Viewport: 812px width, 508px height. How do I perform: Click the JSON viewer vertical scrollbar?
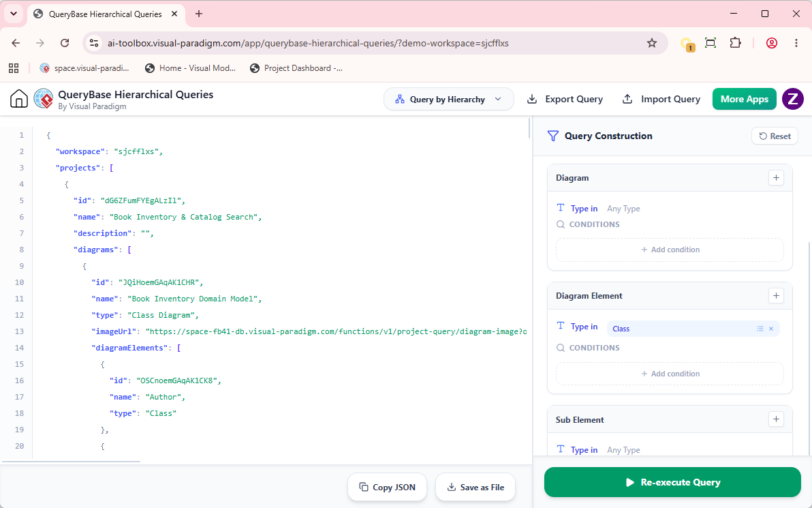pyautogui.click(x=529, y=129)
